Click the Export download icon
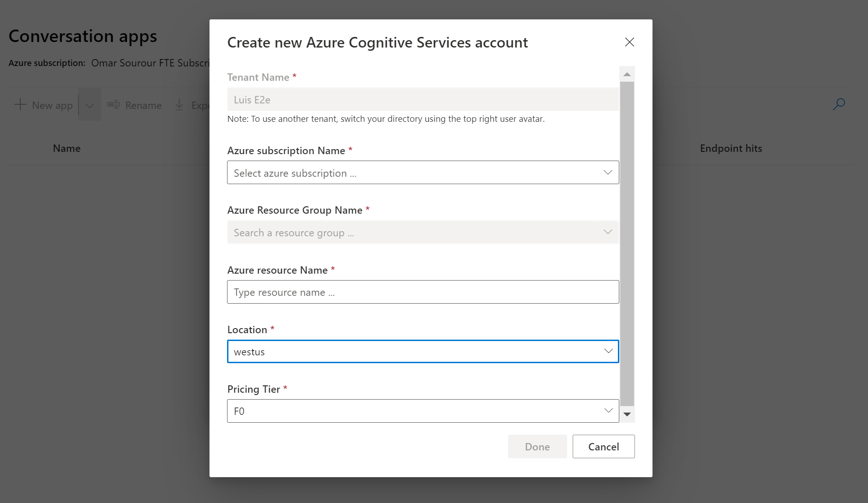 (x=179, y=105)
